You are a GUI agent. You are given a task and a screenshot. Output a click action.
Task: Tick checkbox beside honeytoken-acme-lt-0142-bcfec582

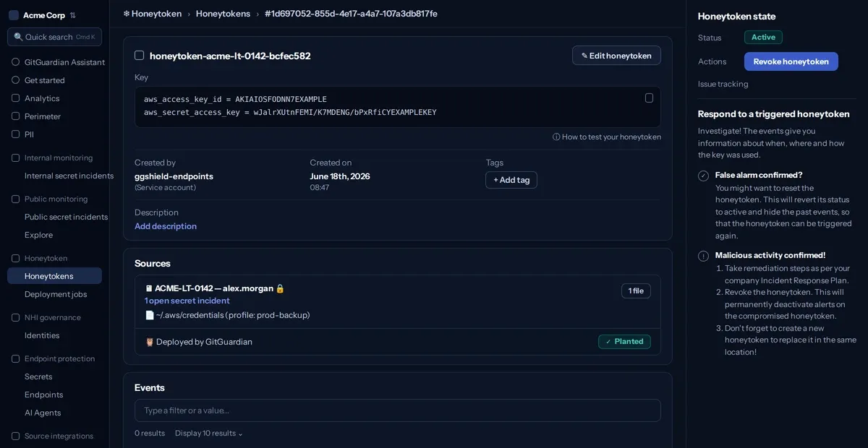140,56
